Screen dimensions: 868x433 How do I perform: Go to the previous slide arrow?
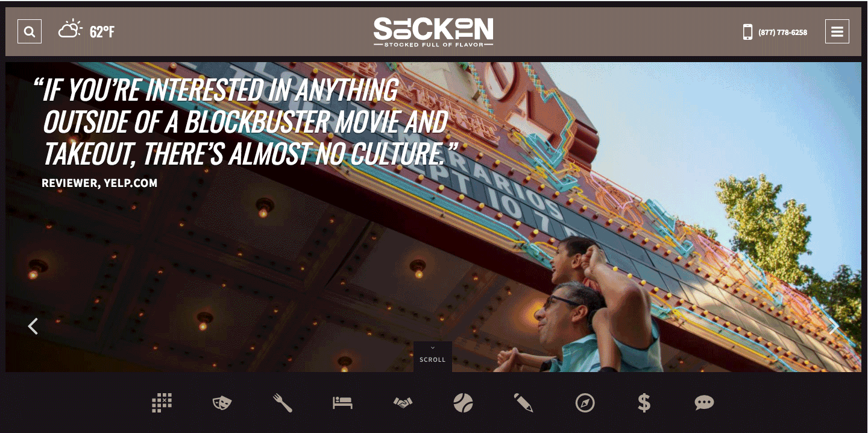(x=33, y=326)
